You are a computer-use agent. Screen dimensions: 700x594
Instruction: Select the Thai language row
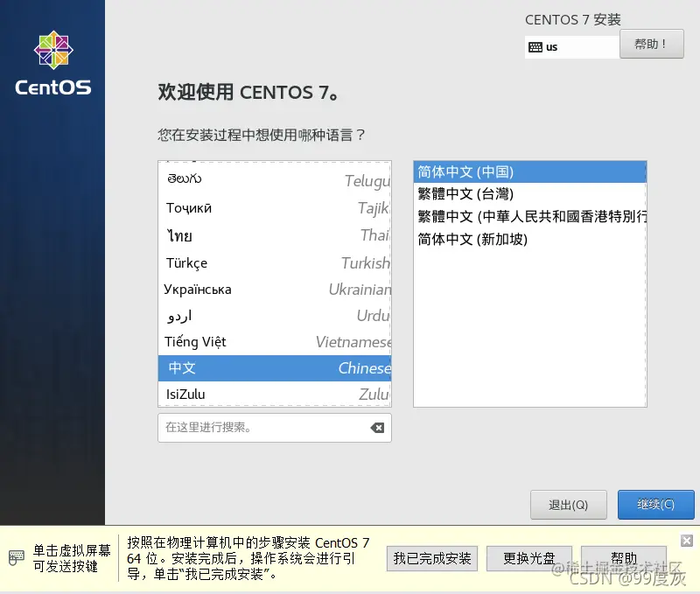click(275, 235)
